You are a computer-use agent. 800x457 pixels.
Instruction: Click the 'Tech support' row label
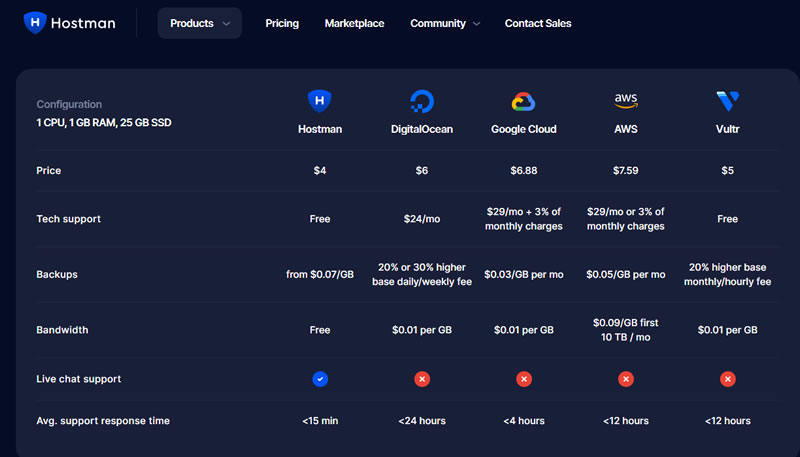tap(68, 219)
